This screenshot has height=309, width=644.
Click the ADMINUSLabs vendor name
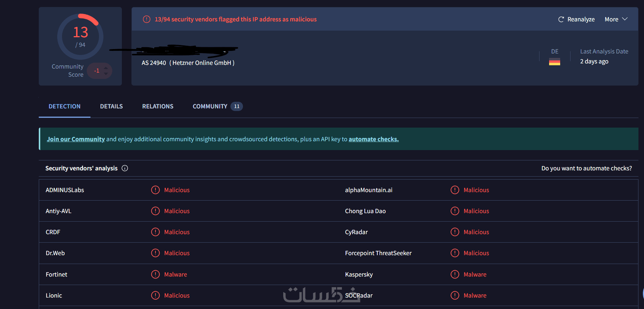click(x=65, y=190)
